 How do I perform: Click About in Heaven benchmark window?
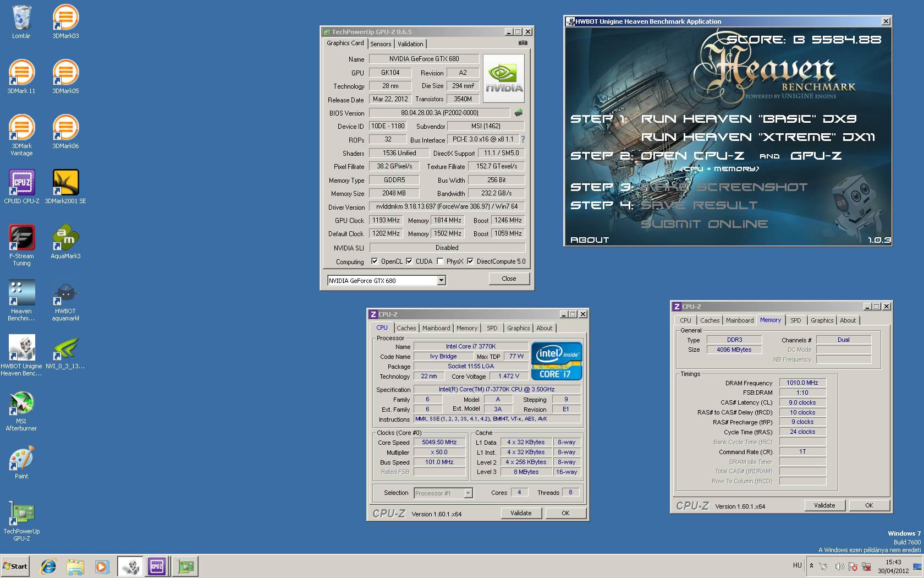590,240
